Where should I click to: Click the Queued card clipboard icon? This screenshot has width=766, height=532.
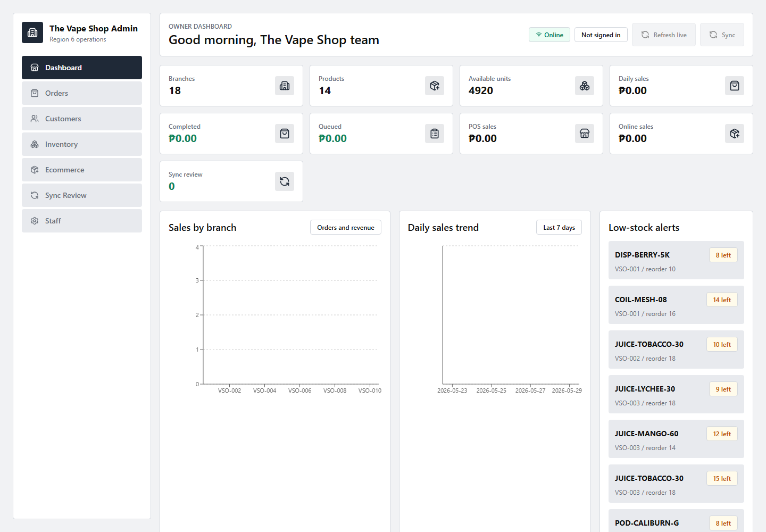[x=435, y=134]
